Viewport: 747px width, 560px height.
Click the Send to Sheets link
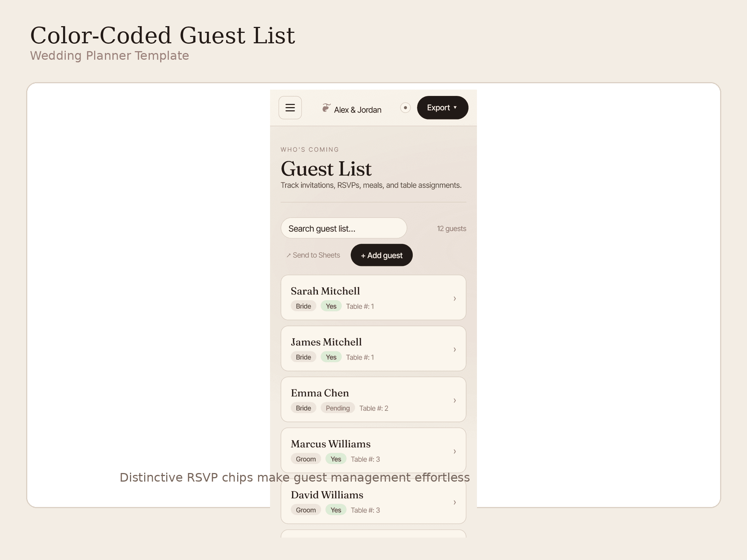point(313,255)
